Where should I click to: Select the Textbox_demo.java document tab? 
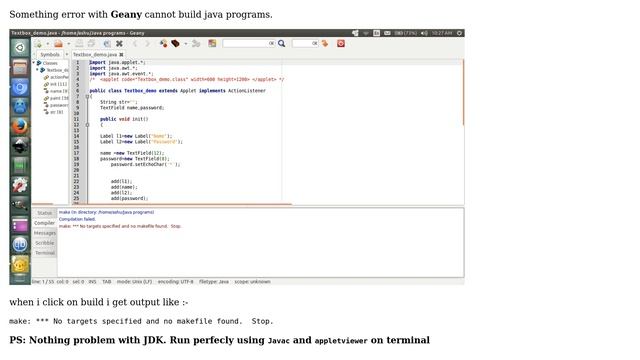tap(95, 54)
